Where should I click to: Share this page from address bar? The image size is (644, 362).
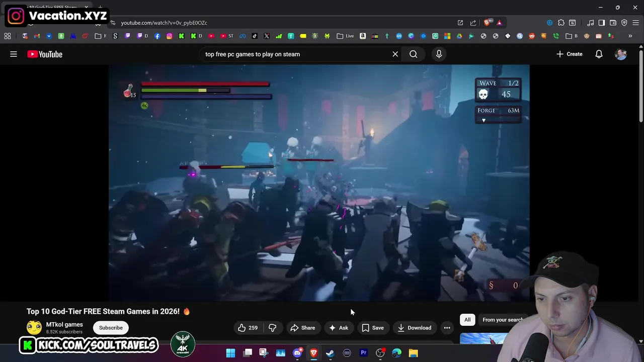(473, 23)
